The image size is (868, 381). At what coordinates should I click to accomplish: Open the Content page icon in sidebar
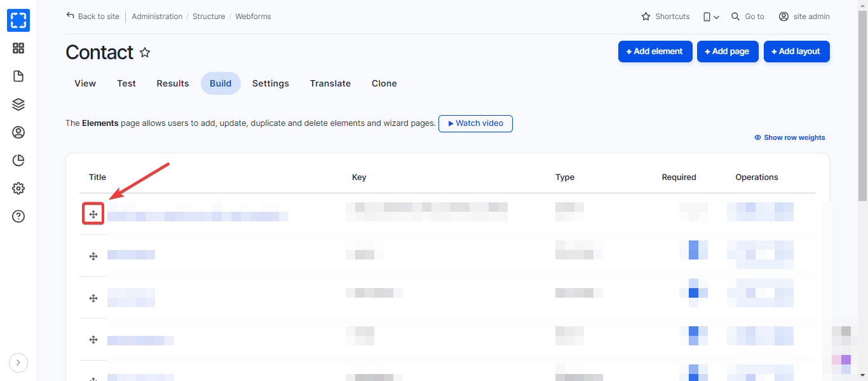pyautogui.click(x=18, y=76)
